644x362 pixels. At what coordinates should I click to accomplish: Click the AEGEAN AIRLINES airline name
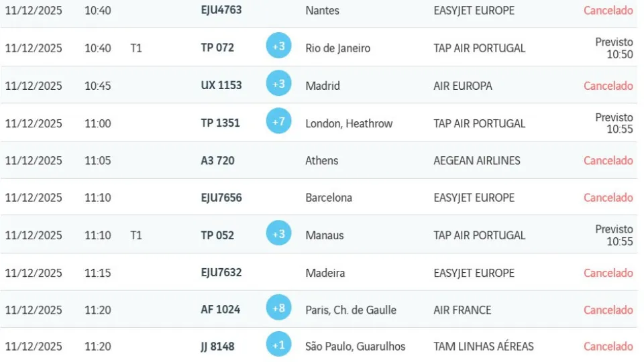point(477,161)
